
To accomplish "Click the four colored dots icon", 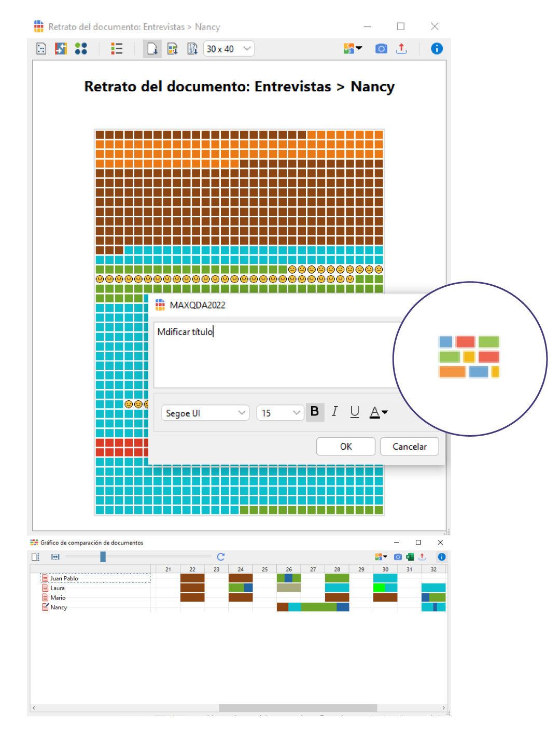I will (81, 49).
